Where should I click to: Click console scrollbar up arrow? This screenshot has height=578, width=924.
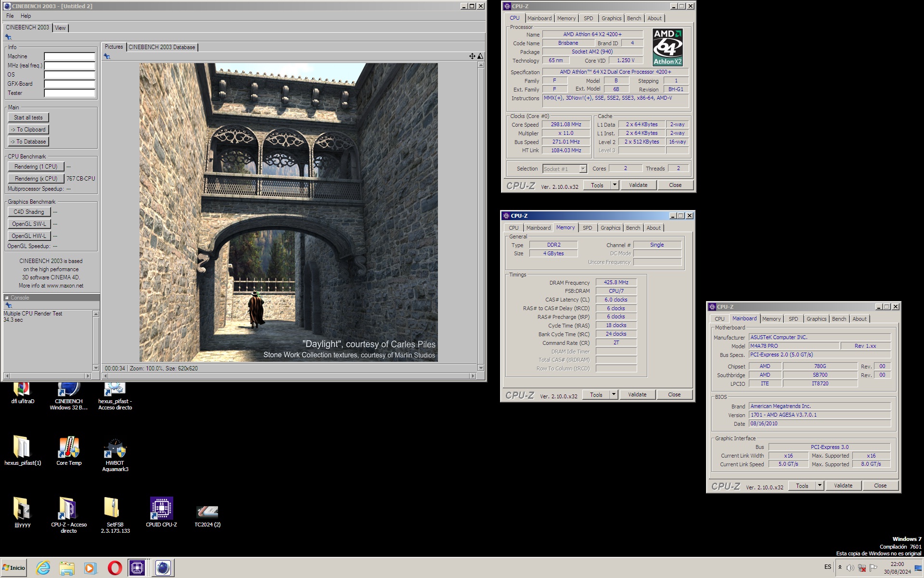pos(96,314)
